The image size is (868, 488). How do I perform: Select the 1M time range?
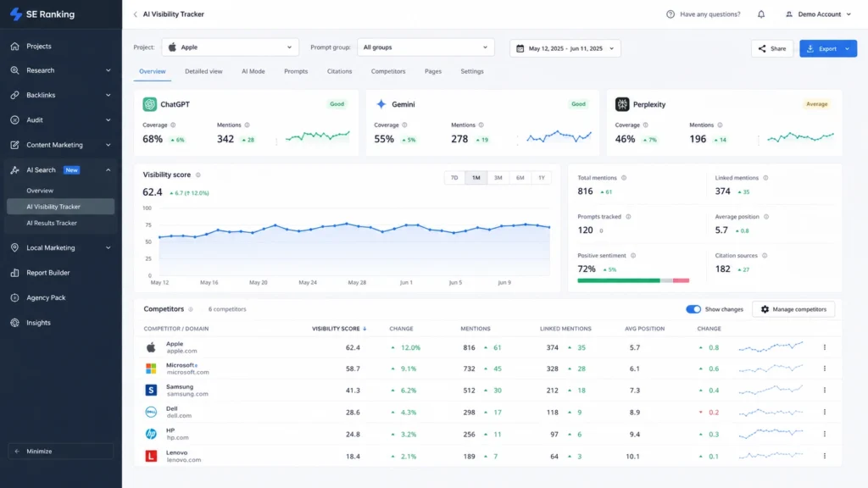(476, 178)
